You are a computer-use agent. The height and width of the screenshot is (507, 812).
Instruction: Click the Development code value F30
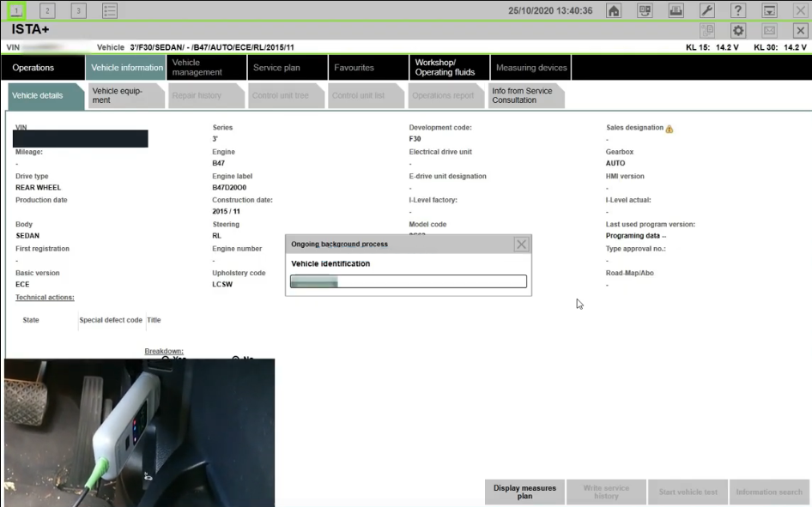point(415,139)
